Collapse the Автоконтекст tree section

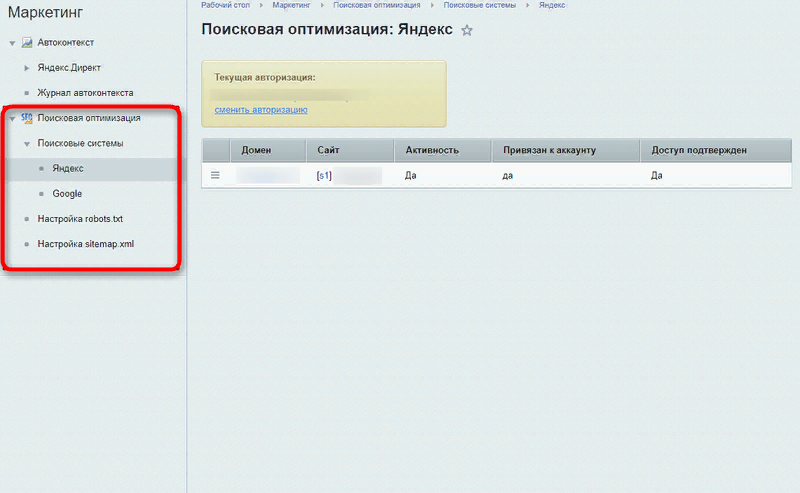tap(12, 43)
